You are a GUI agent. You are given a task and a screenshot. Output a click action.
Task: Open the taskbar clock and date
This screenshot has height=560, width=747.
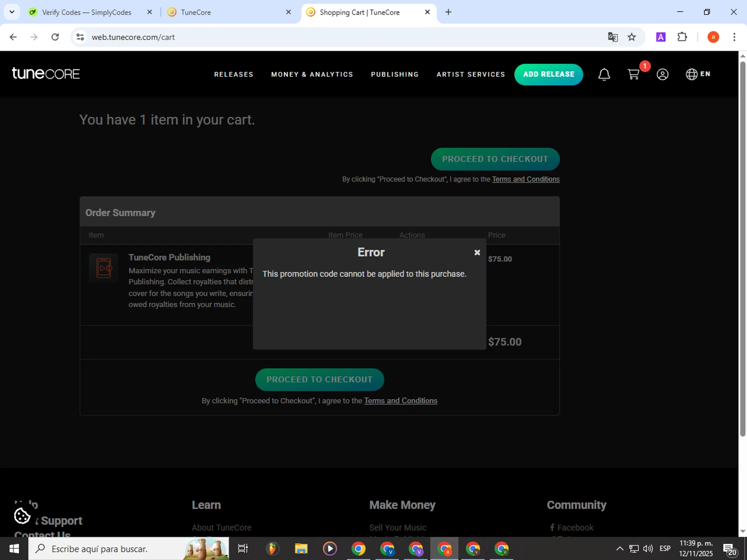tap(696, 549)
